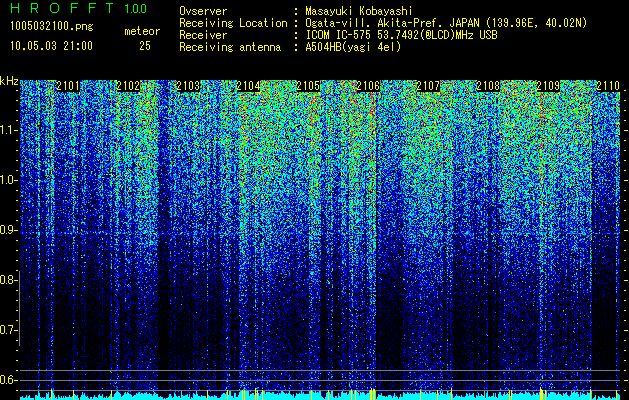Screen dimensions: 629x400
Task: Click the meteor label
Action: (142, 31)
